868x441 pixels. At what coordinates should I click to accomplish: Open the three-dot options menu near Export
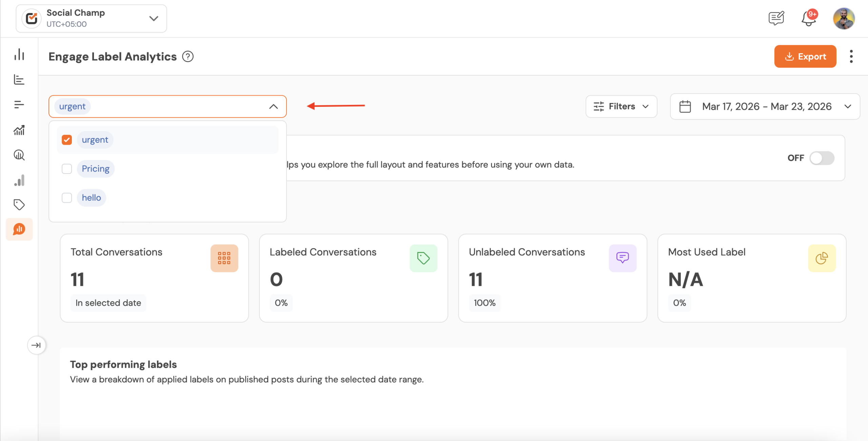point(851,56)
